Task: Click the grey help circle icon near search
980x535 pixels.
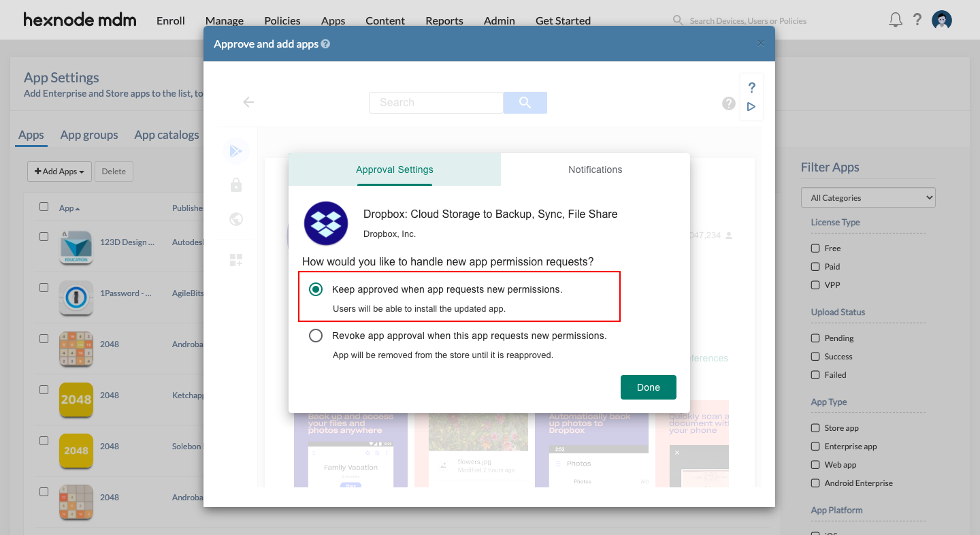Action: pos(729,103)
